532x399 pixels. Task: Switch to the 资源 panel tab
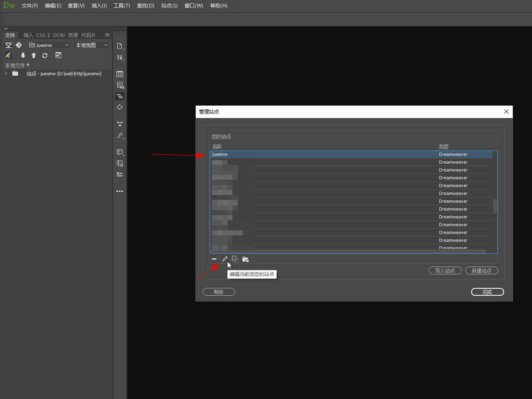(x=73, y=35)
